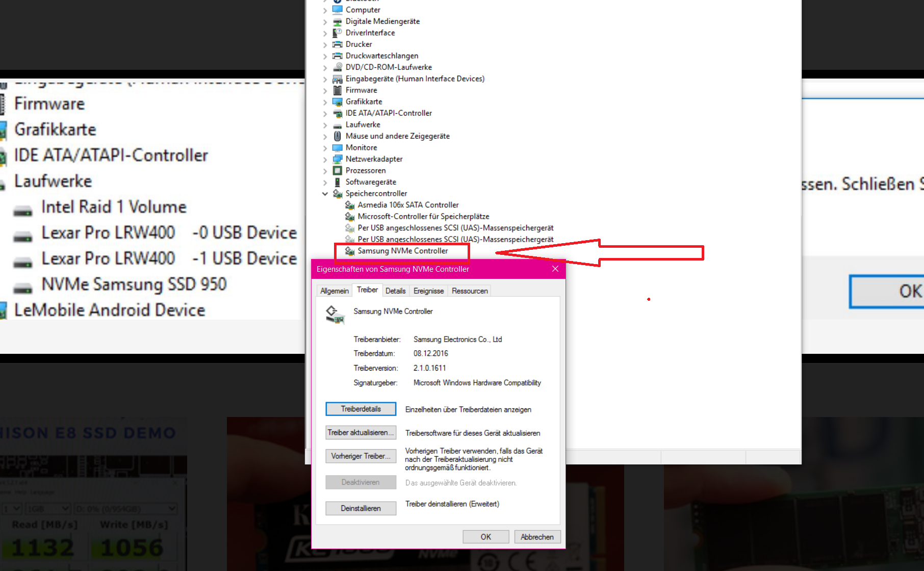Click the Vorheriger Treiber button

[x=361, y=456]
